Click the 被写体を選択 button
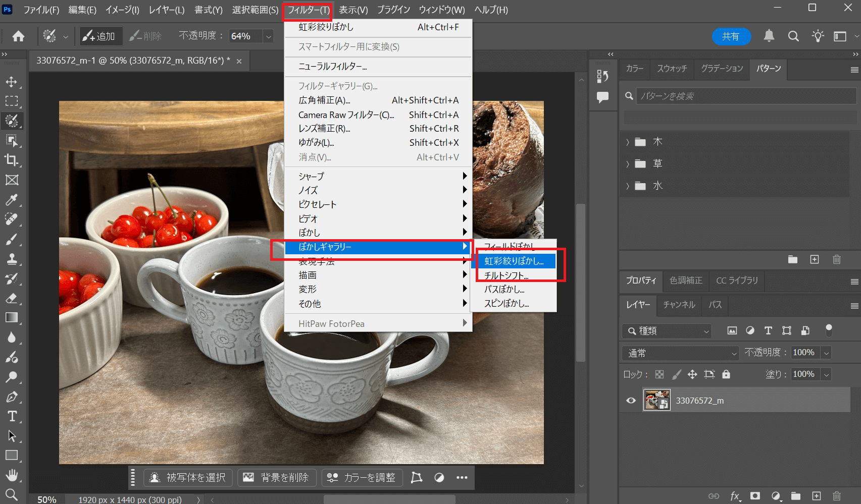The image size is (861, 504). point(188,477)
